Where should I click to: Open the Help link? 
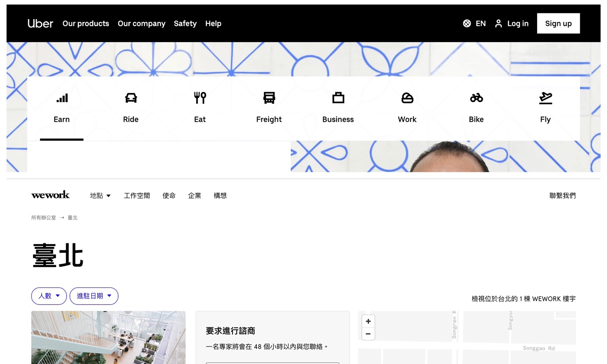(213, 23)
